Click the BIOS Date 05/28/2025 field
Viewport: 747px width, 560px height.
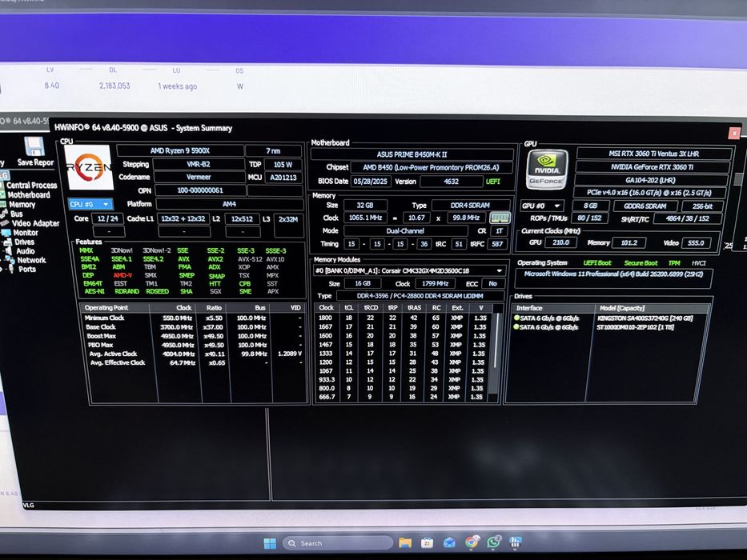coord(371,182)
